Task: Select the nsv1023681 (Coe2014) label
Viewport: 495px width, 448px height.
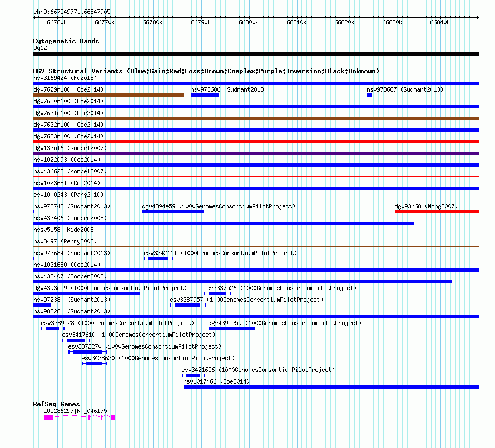Action: pos(67,183)
